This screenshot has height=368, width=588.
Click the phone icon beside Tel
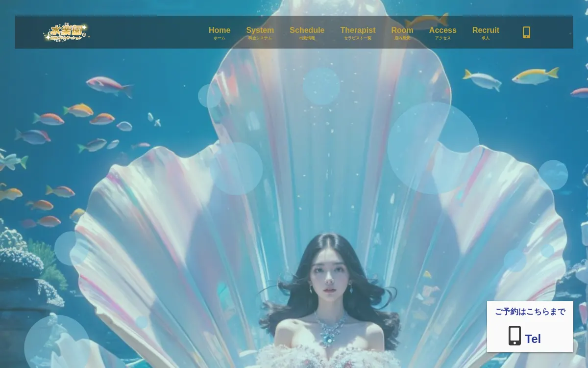coord(514,336)
